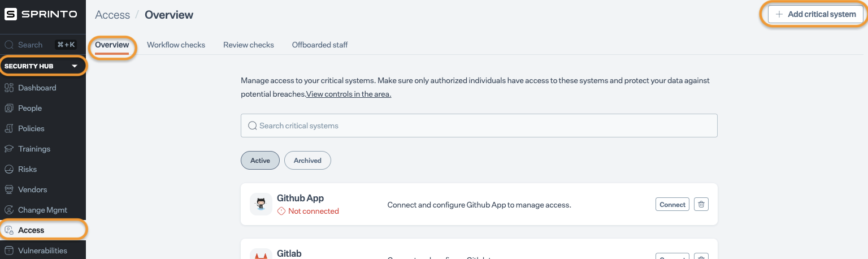Click the Add critical system button

point(815,14)
